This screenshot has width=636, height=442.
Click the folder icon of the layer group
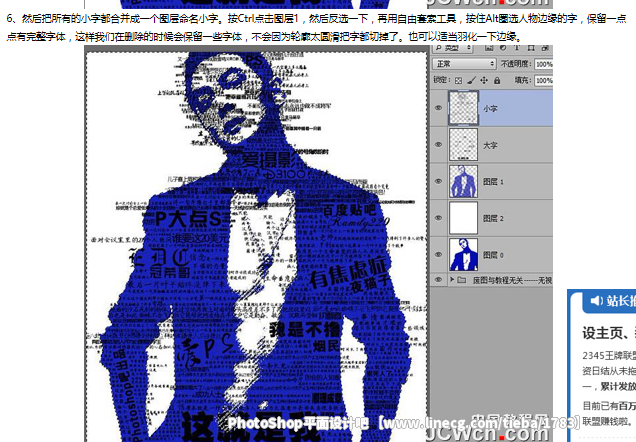(462, 280)
